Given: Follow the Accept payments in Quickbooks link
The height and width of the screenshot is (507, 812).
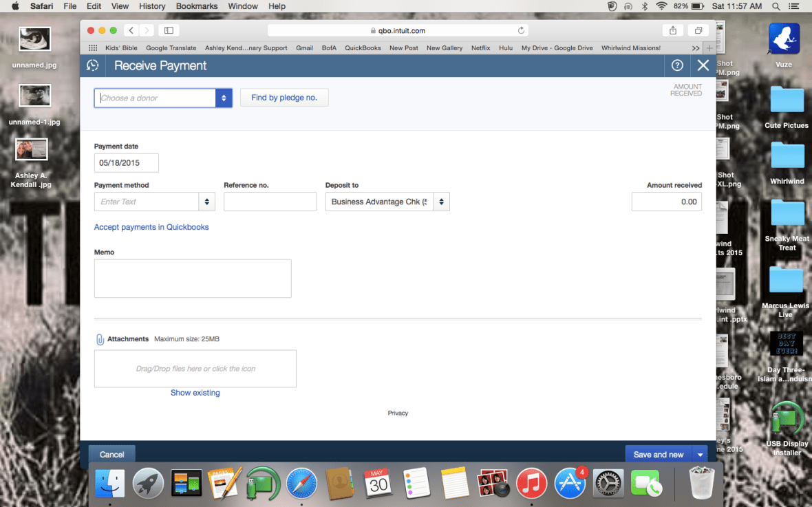Looking at the screenshot, I should 151,227.
